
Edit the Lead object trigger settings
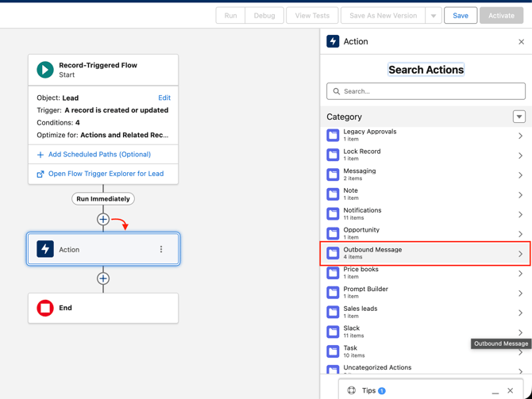(x=164, y=98)
